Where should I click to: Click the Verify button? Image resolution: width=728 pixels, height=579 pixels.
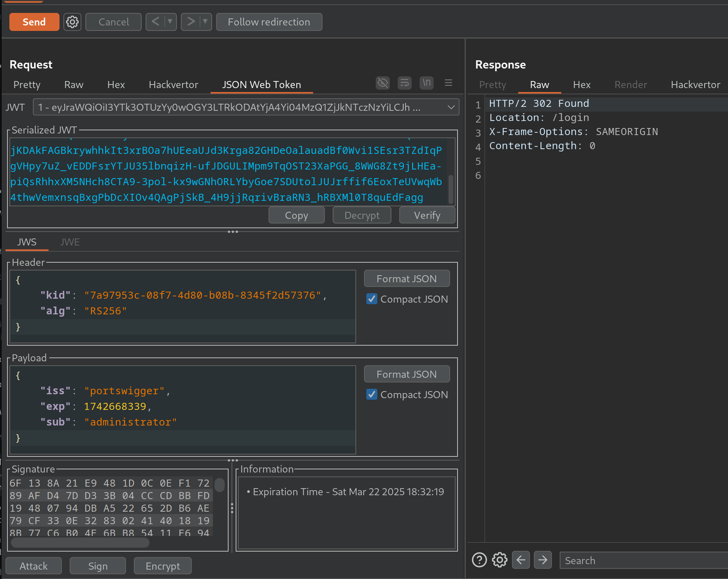coord(427,215)
